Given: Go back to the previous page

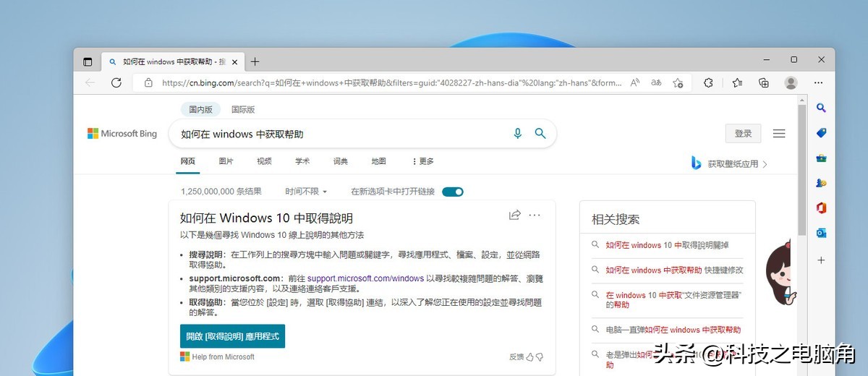Looking at the screenshot, I should coord(90,82).
